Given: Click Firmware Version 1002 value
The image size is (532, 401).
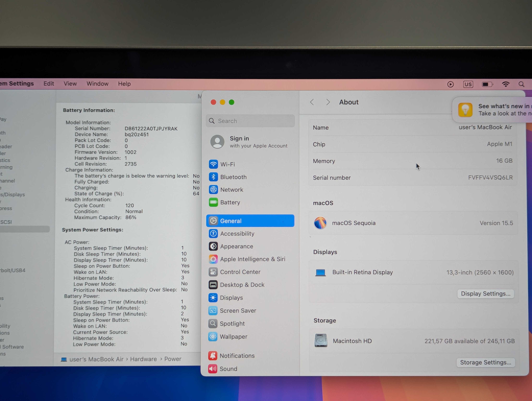Looking at the screenshot, I should tap(130, 152).
